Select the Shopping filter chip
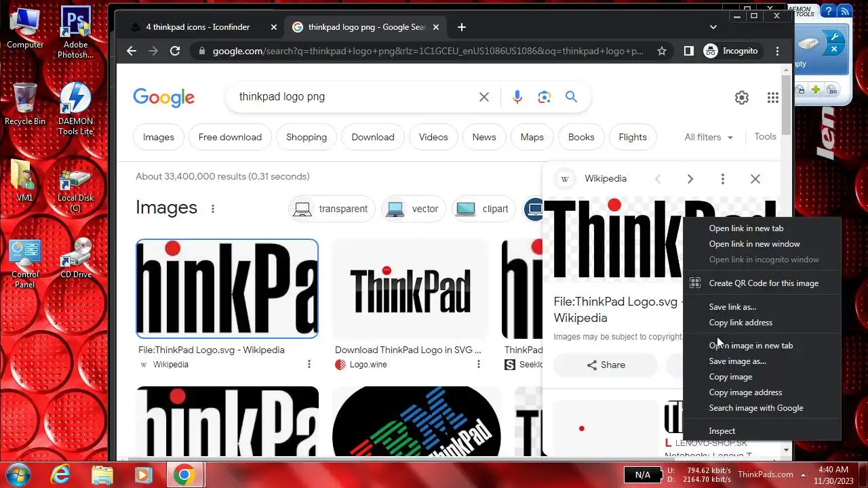 coord(307,137)
